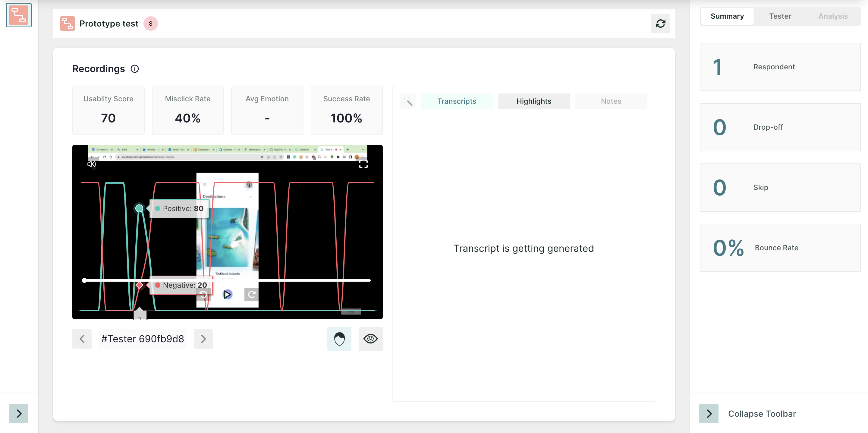Collapse the right toolbar with the arrow button
868x433 pixels.
[709, 413]
